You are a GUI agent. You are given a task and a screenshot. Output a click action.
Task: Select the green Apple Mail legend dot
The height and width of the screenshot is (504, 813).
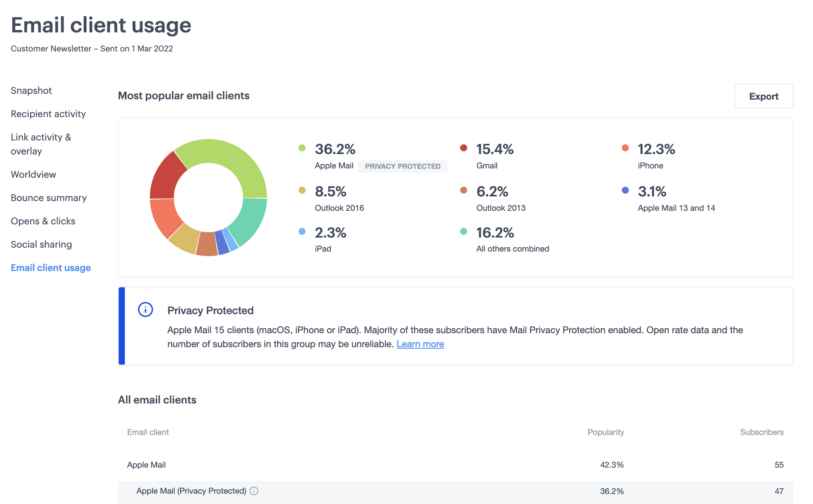pos(302,148)
